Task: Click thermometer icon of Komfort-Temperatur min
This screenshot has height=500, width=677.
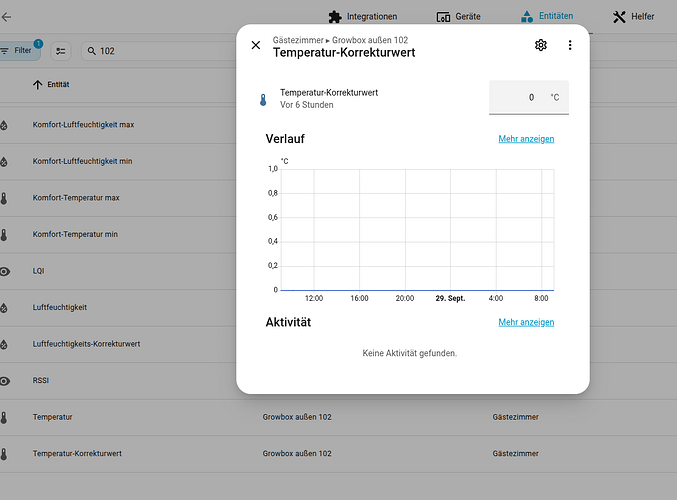Action: [4, 234]
